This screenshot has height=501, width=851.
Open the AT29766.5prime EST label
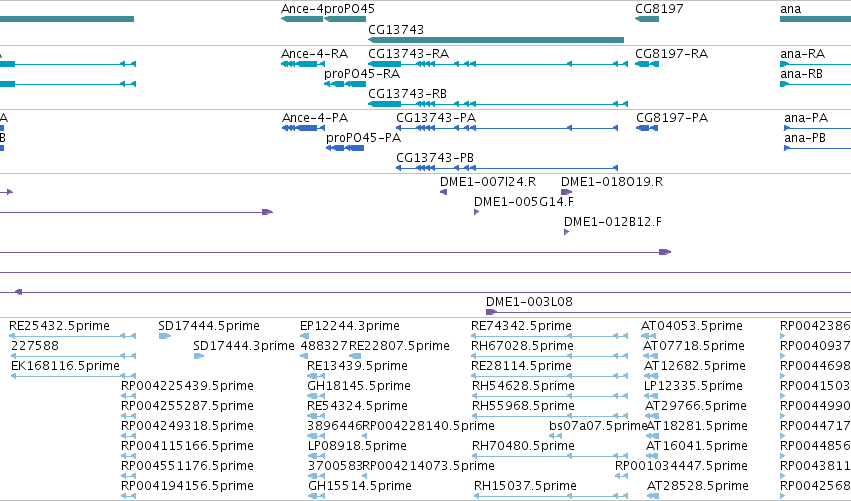[x=696, y=406]
